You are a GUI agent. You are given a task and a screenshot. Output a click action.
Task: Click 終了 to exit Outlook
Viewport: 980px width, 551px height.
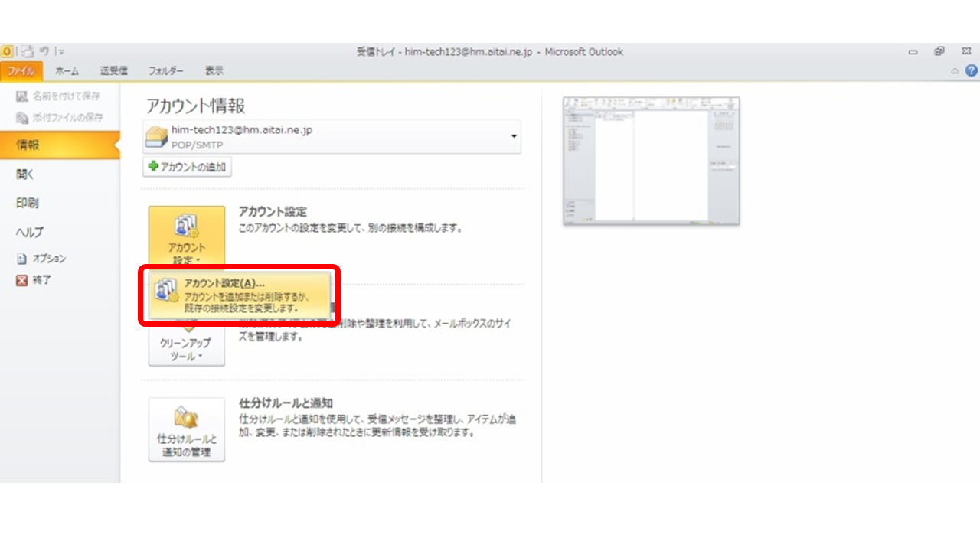(x=35, y=280)
